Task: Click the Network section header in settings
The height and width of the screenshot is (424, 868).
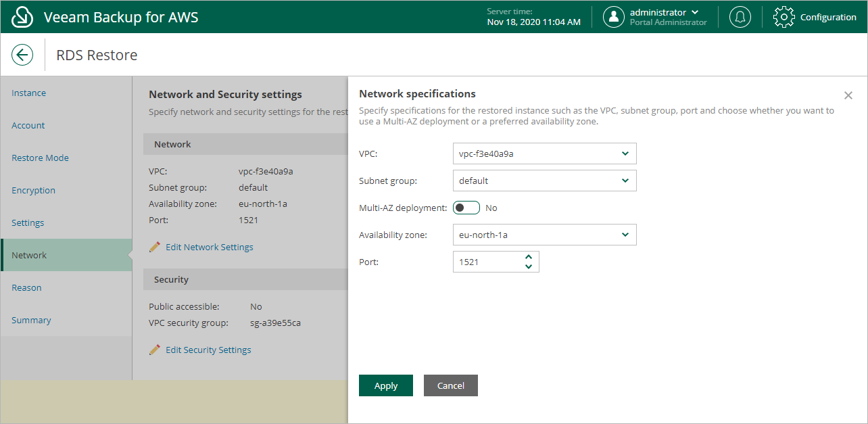Action: point(245,144)
